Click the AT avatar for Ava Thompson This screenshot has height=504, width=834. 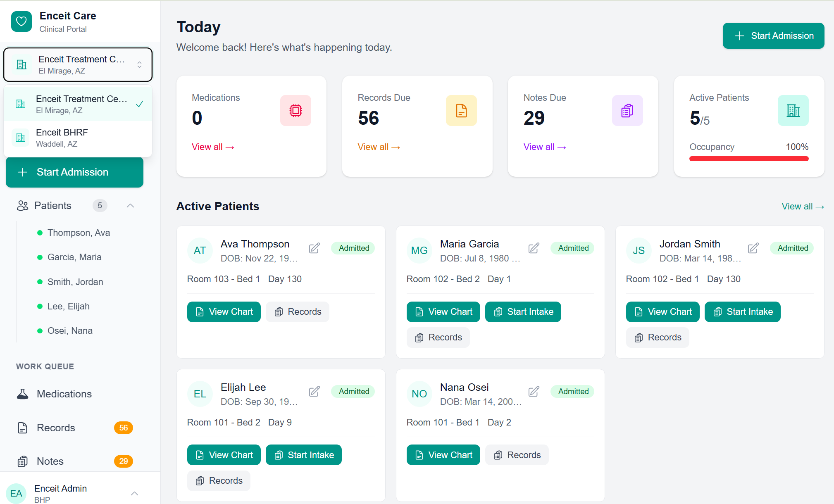(x=200, y=250)
